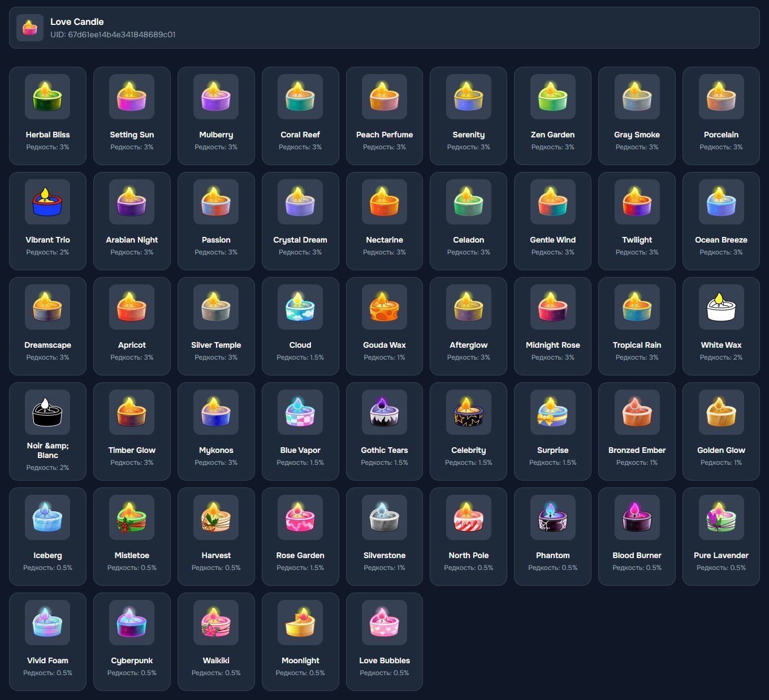Choose the Moonlight candle icon
This screenshot has height=700, width=769.
[x=300, y=623]
